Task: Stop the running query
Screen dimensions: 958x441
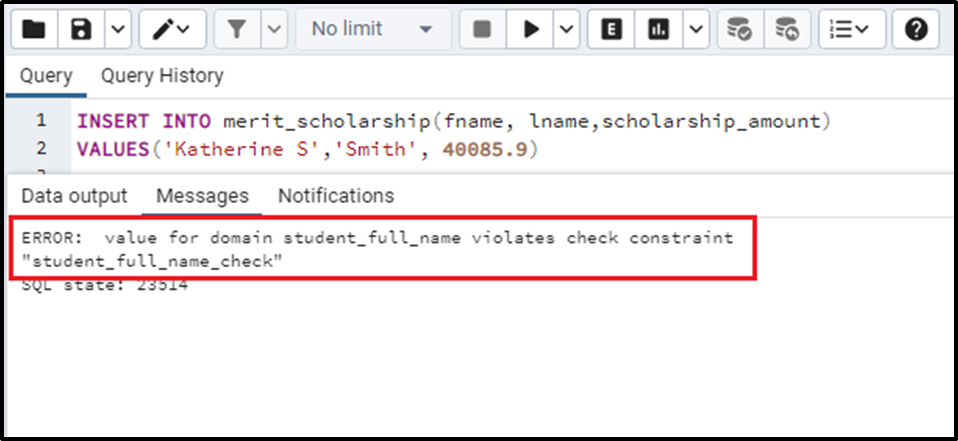Action: pyautogui.click(x=482, y=29)
